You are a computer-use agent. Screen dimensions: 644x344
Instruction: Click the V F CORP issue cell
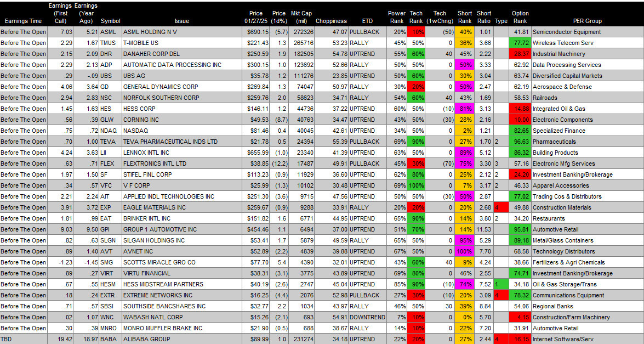click(182, 185)
